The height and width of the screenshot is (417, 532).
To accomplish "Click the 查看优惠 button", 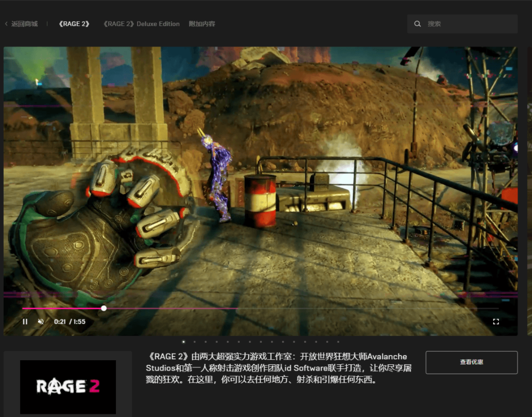I will (471, 362).
